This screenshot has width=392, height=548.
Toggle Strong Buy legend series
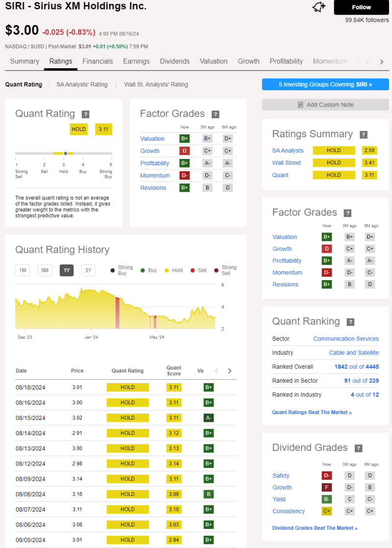coord(122,270)
